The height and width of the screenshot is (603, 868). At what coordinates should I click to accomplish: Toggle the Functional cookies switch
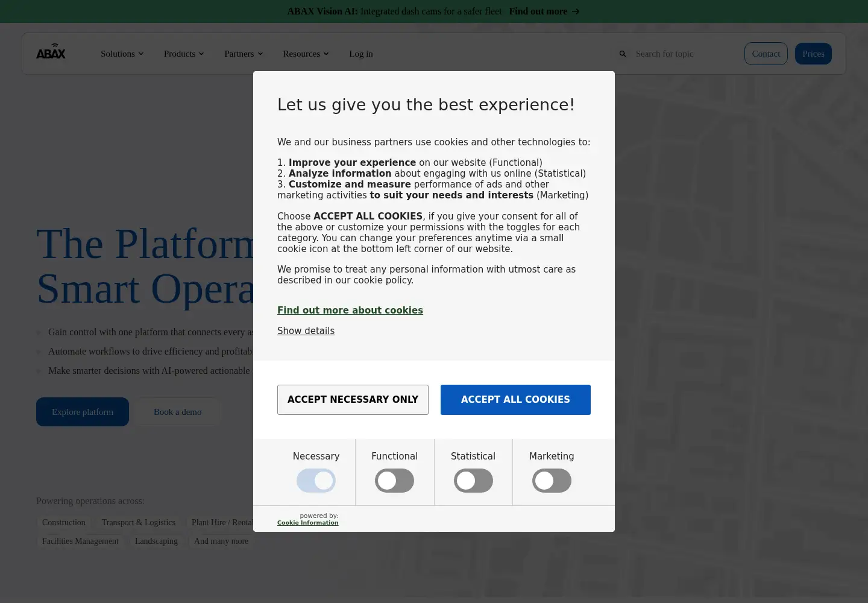[394, 481]
